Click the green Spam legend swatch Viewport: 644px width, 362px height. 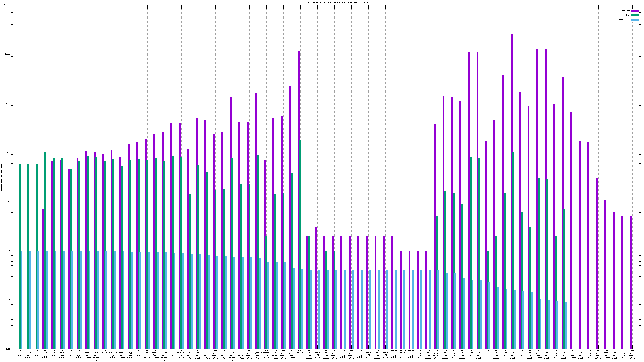click(x=635, y=15)
